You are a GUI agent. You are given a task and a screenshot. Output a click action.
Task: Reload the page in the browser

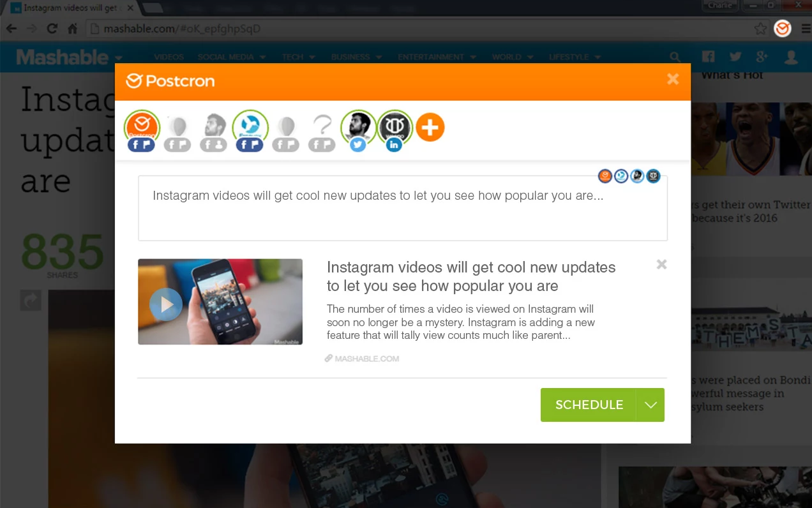(52, 29)
